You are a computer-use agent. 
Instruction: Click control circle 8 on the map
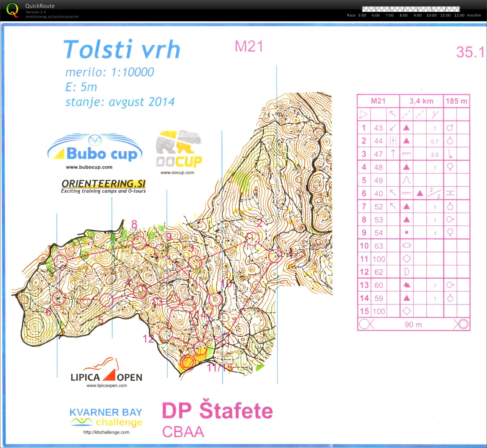pos(139,242)
